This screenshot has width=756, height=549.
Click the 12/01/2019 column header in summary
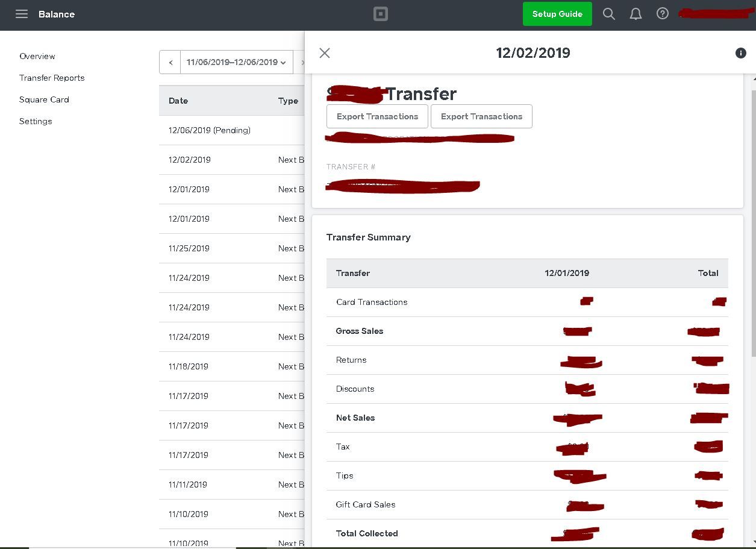(567, 273)
